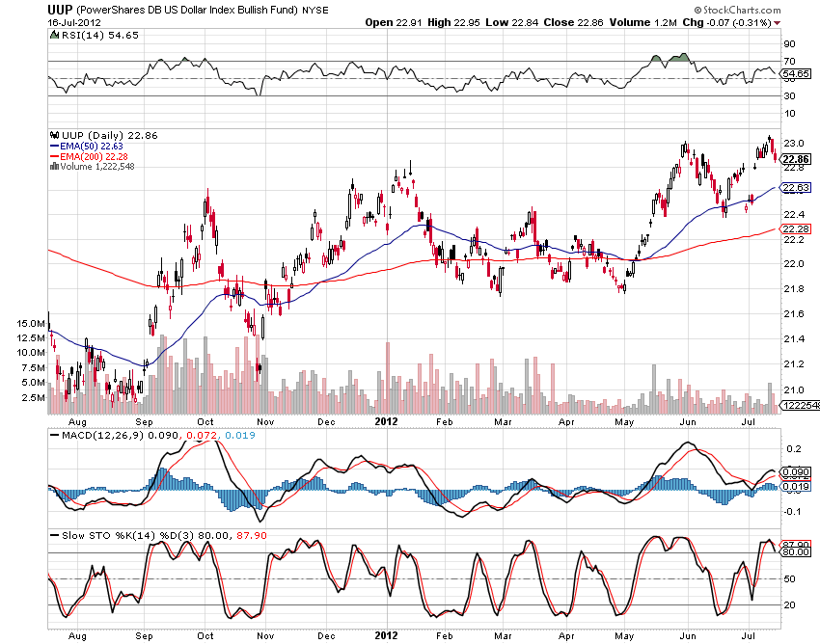Click the Slow STO %K(14) %D(3) legend text
Screen dimensions: 820x644
click(x=128, y=535)
